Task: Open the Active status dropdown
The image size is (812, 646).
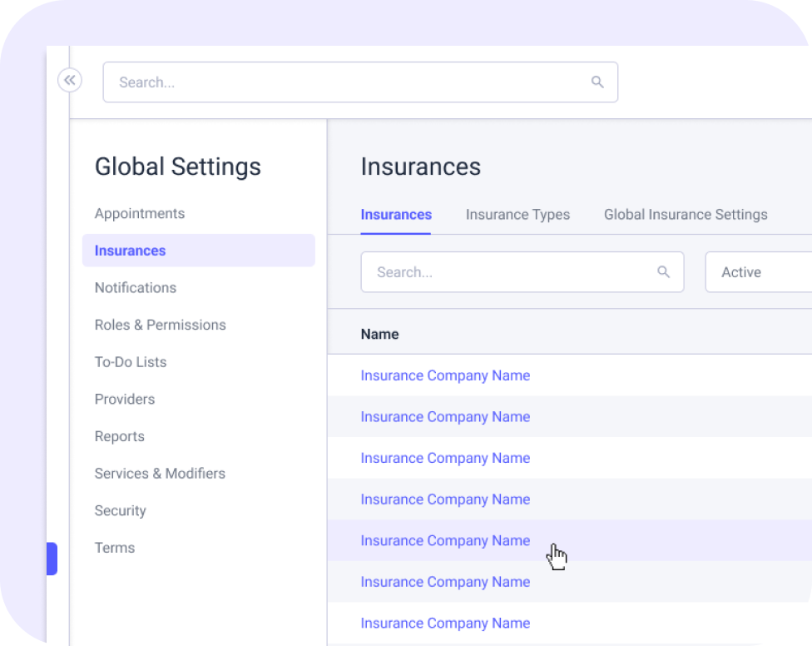Action: (757, 272)
